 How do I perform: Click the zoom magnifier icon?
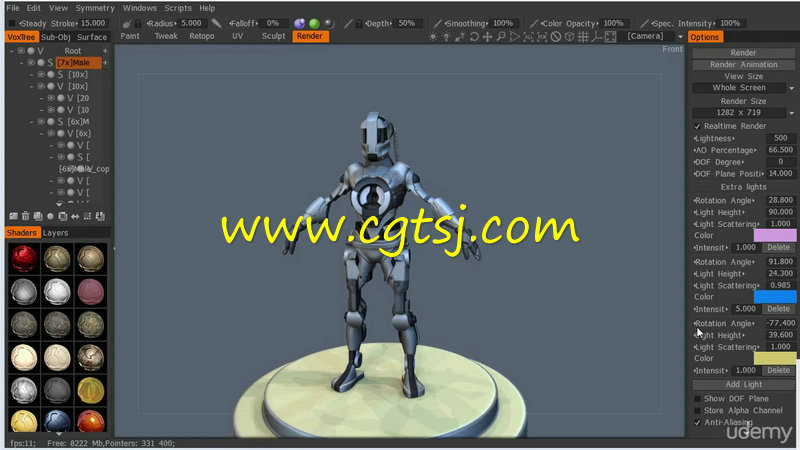coord(501,37)
